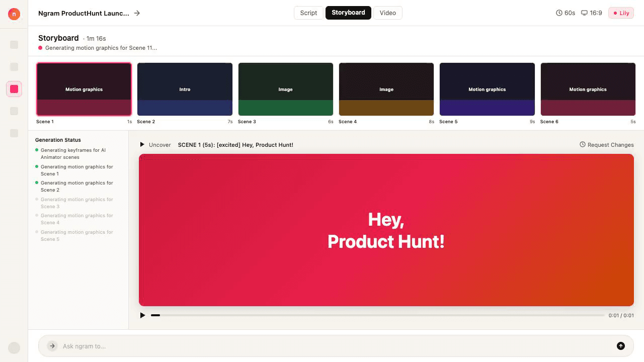Click the Generation Status heading
The width and height of the screenshot is (644, 362).
coord(58,140)
